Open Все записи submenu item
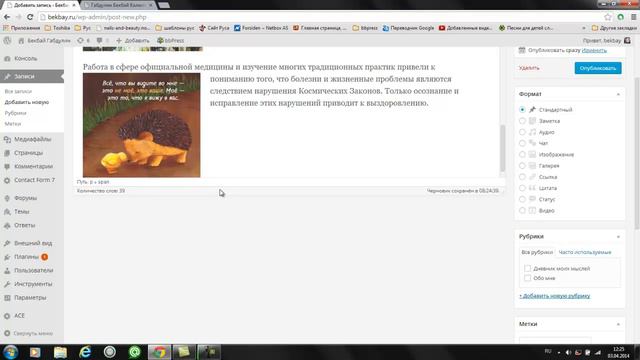640x360 pixels. point(18,91)
